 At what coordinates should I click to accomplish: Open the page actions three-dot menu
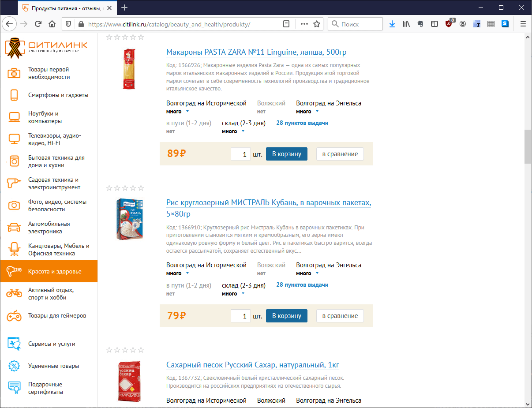coord(304,24)
